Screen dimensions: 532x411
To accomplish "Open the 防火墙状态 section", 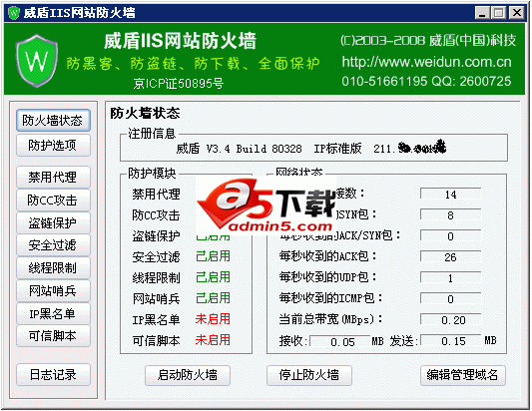I will [x=53, y=120].
